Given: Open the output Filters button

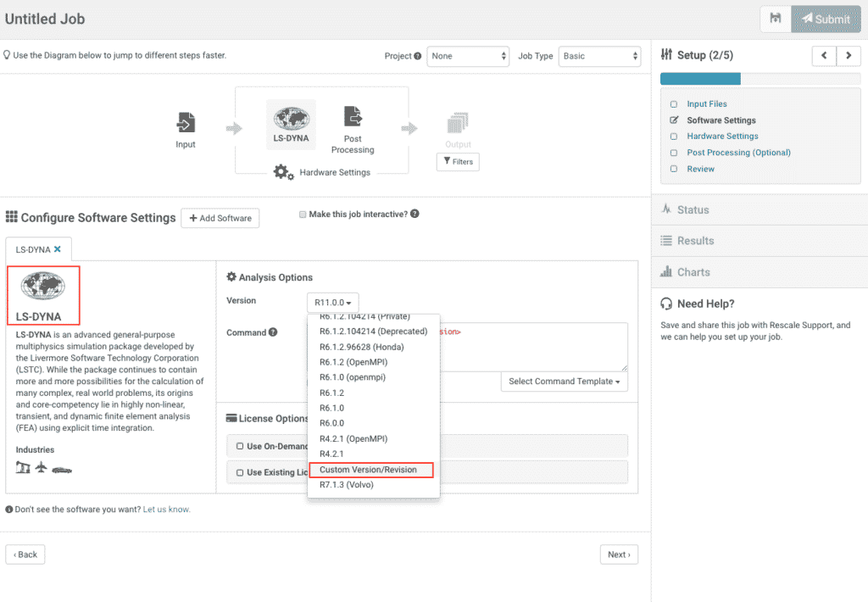Looking at the screenshot, I should click(458, 162).
